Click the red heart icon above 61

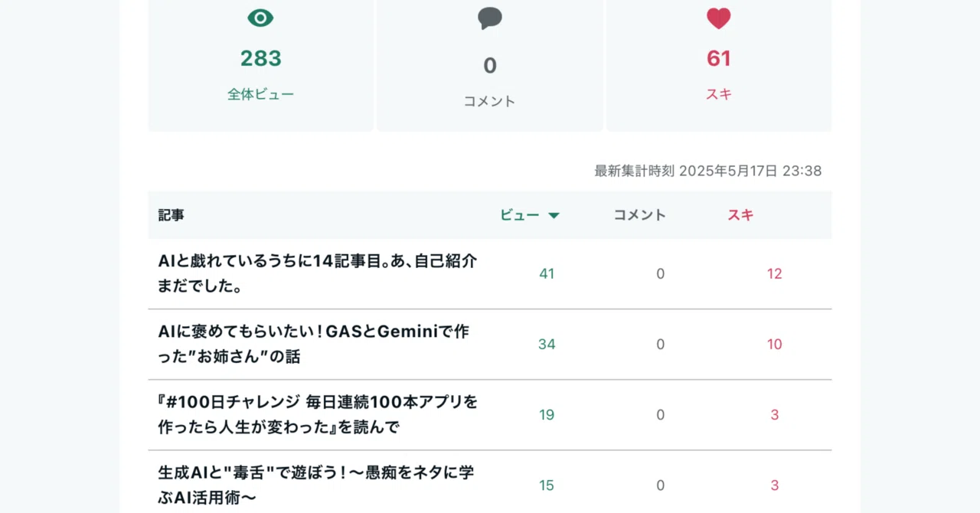tap(719, 18)
